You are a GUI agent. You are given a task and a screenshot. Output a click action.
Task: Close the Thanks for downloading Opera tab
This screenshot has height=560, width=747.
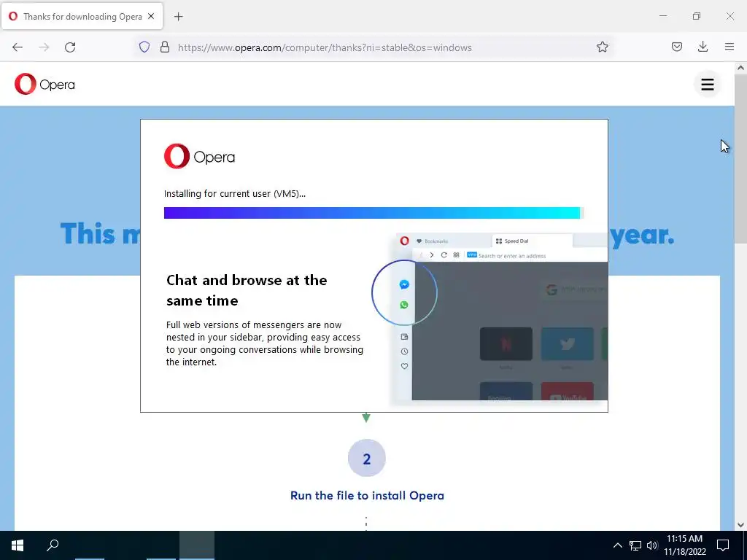(x=151, y=16)
